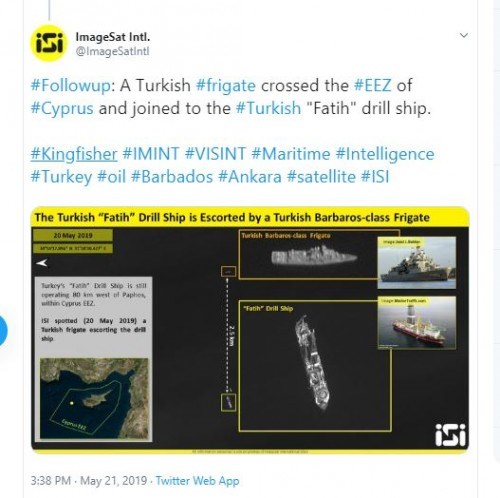This screenshot has width=500, height=498.
Task: Open the tweet options chevron menu
Action: point(464,35)
